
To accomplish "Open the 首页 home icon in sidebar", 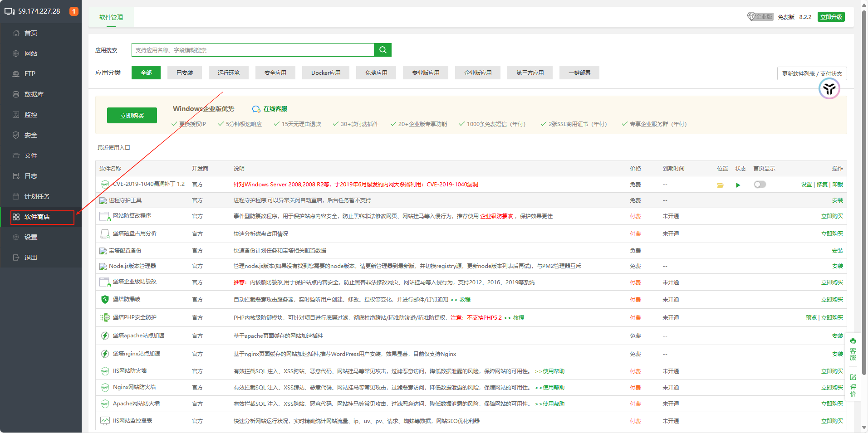I will tap(16, 33).
